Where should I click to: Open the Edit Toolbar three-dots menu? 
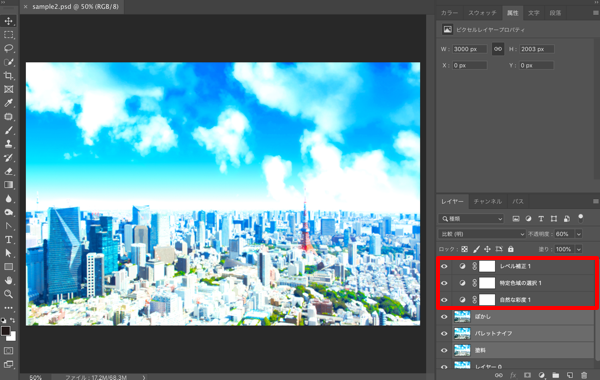(x=8, y=308)
